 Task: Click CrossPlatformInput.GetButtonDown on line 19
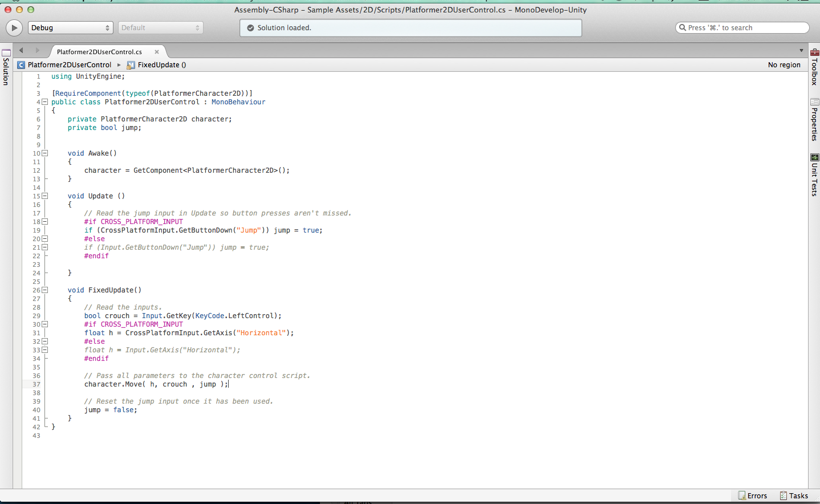click(167, 230)
